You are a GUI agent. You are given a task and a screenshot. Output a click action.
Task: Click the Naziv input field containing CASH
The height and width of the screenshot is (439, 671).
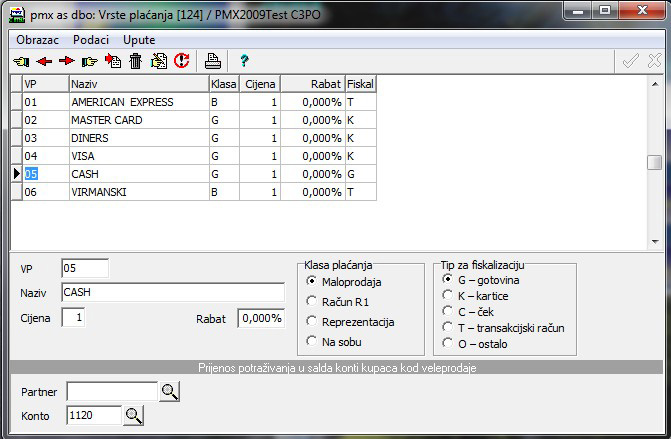(173, 292)
